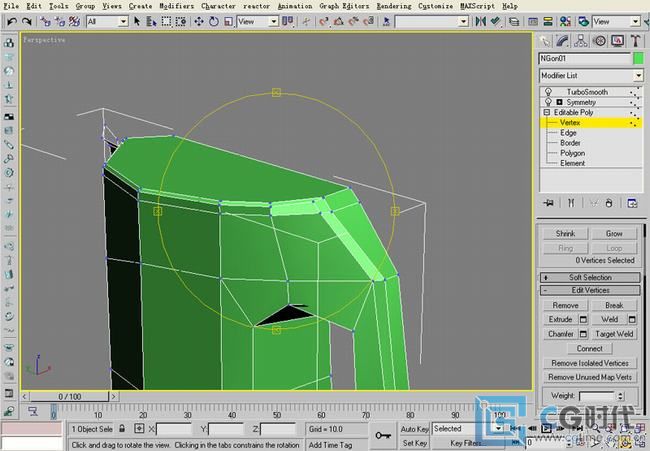Click the Remove vertices button
This screenshot has width=650, height=451.
pyautogui.click(x=565, y=305)
